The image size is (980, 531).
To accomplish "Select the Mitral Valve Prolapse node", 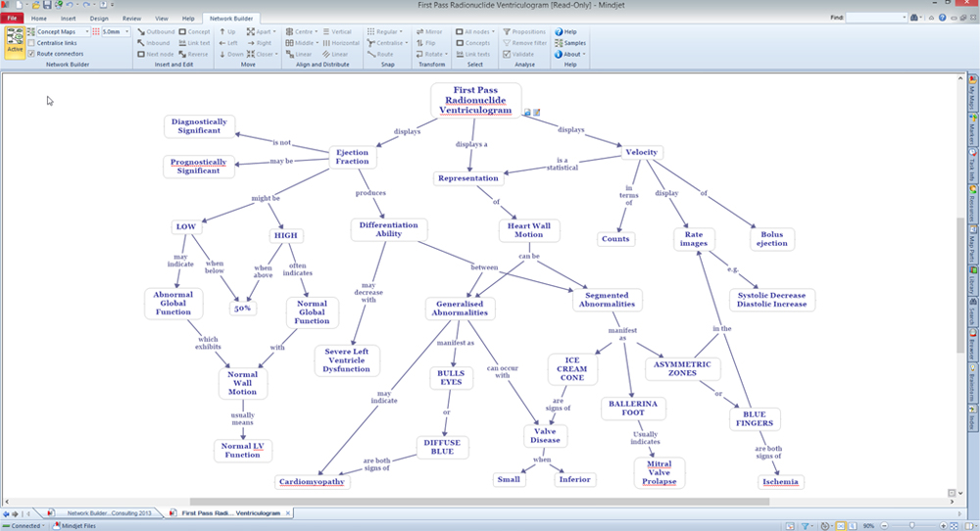I will (659, 473).
